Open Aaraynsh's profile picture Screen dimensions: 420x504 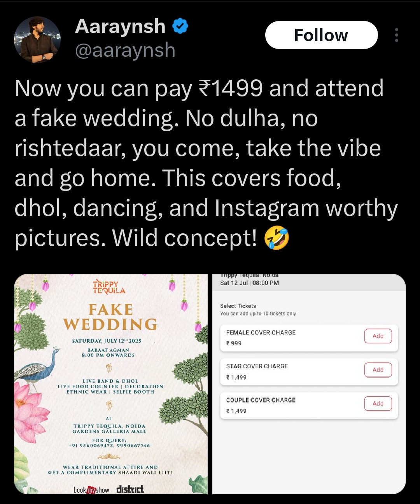tap(37, 40)
